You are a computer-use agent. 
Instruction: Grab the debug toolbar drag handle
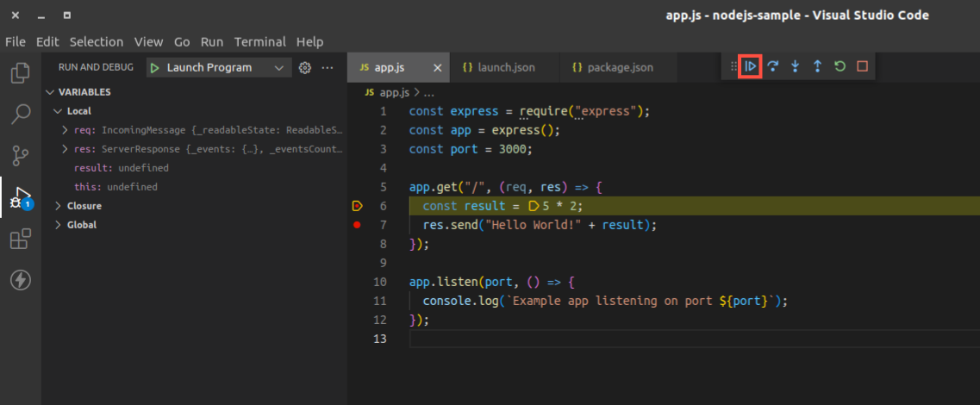point(733,66)
